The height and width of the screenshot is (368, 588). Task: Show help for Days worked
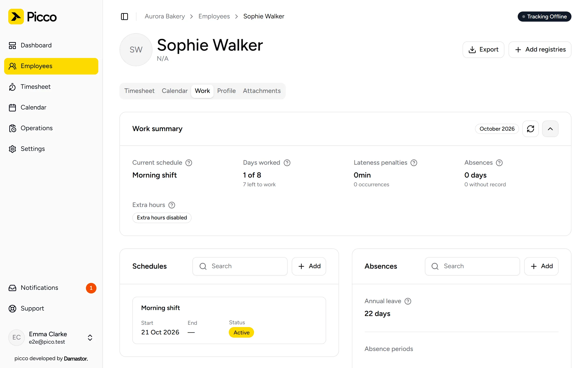pyautogui.click(x=287, y=163)
